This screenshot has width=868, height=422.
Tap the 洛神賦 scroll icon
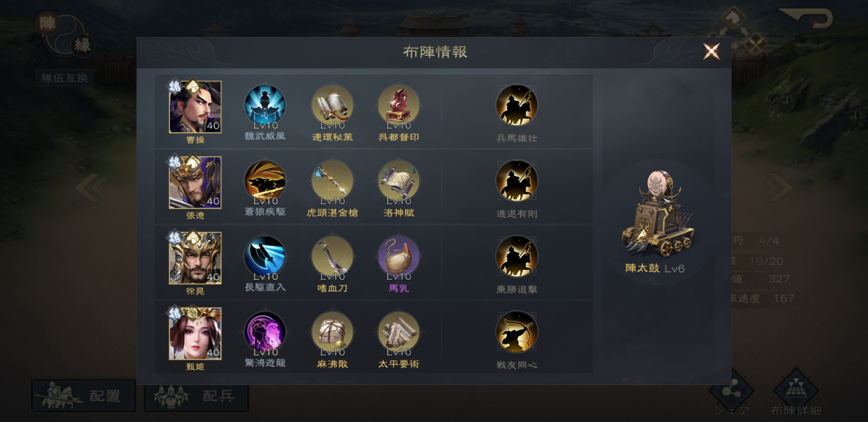pos(399,181)
